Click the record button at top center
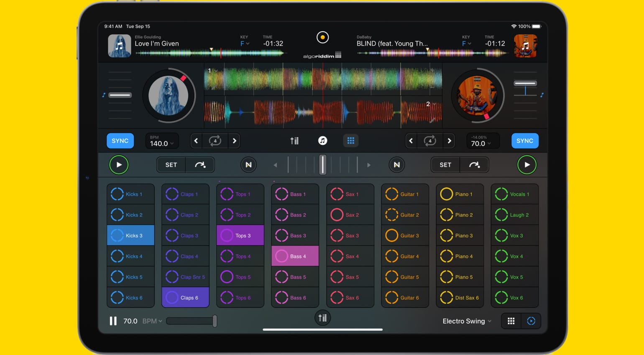 click(322, 38)
